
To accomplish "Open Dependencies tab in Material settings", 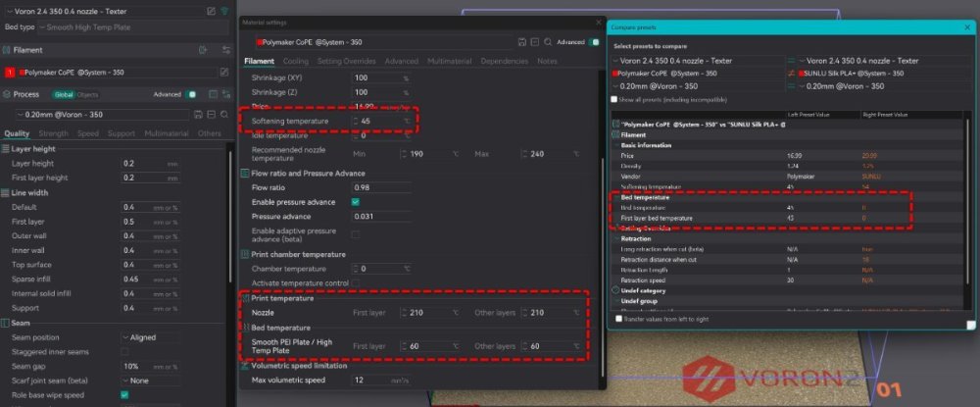I will click(505, 61).
